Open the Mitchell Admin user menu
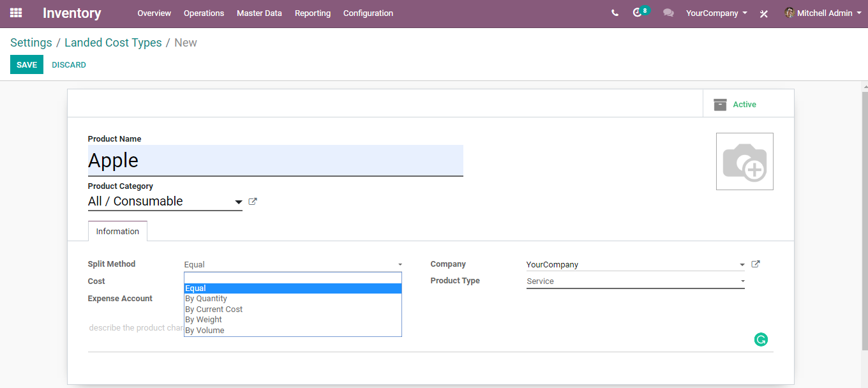868x388 pixels. (823, 13)
